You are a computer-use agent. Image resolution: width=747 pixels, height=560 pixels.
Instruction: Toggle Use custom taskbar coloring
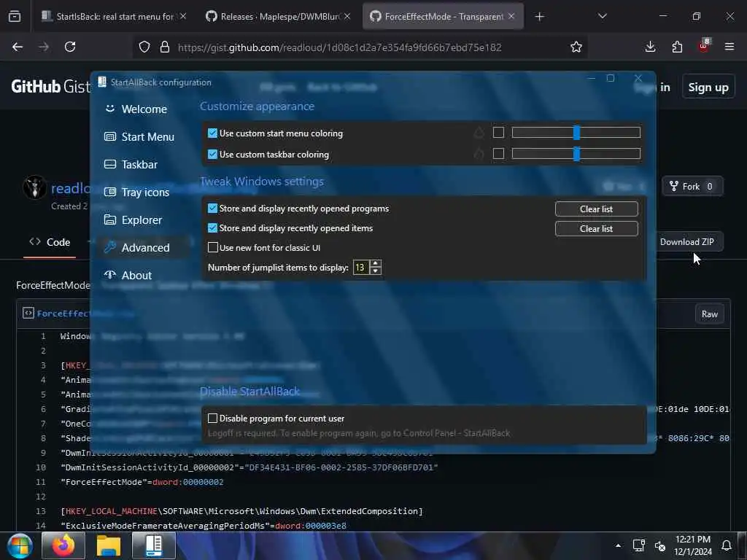coord(213,155)
